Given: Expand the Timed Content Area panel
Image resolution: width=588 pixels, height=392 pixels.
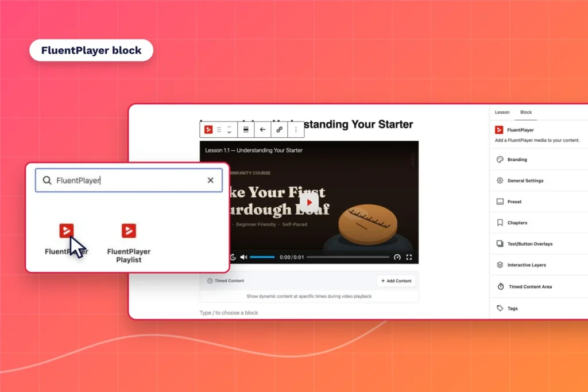Looking at the screenshot, I should 539,287.
